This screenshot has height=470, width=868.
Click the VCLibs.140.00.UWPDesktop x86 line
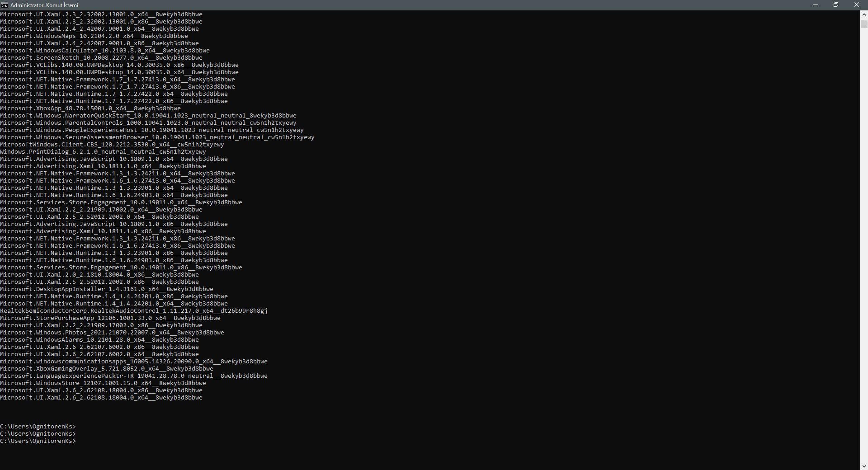pyautogui.click(x=119, y=65)
